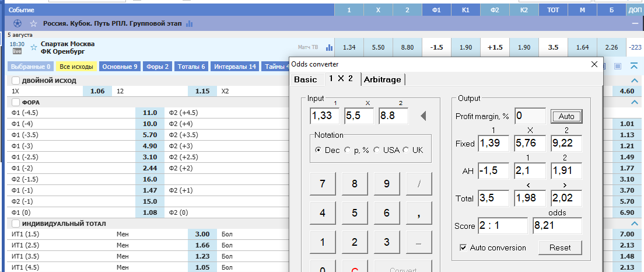644x272 pixels.
Task: Select Ф1 (-4.5) handicap odds 11.0
Action: (x=150, y=113)
